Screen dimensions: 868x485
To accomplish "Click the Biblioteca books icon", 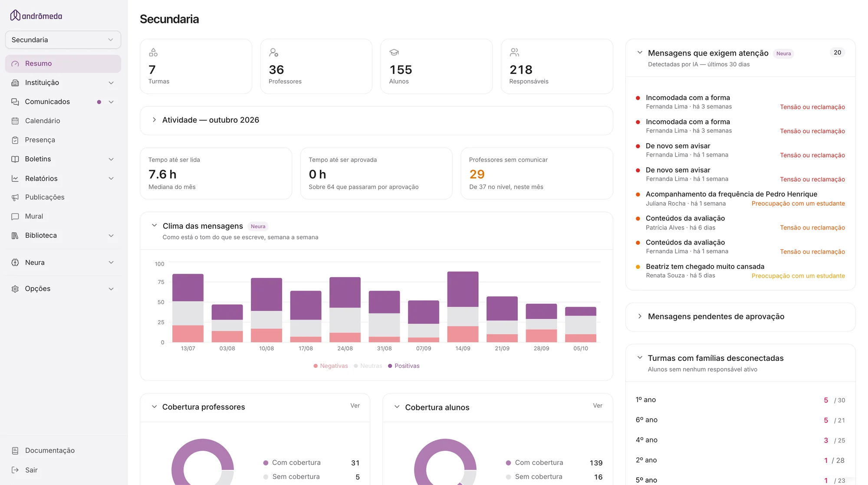I will point(15,236).
